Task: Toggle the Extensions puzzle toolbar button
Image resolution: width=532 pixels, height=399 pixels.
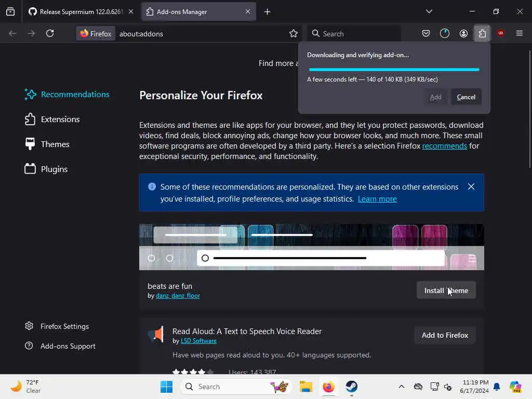Action: point(482,33)
